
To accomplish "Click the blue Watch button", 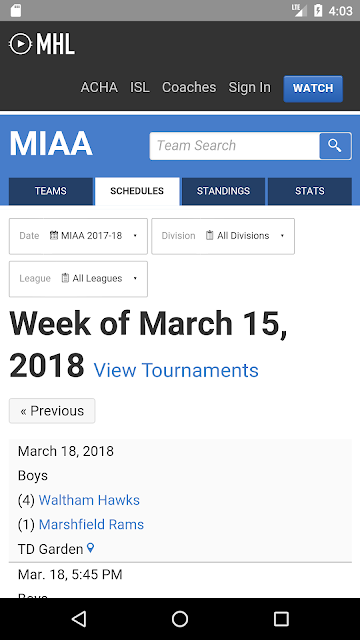I will [313, 89].
